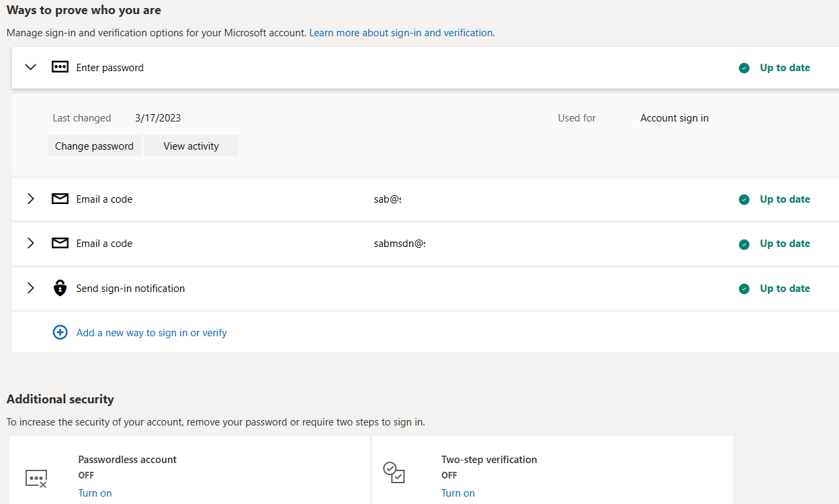The height and width of the screenshot is (504, 839).
Task: Click the Last changed label
Action: pyautogui.click(x=82, y=118)
